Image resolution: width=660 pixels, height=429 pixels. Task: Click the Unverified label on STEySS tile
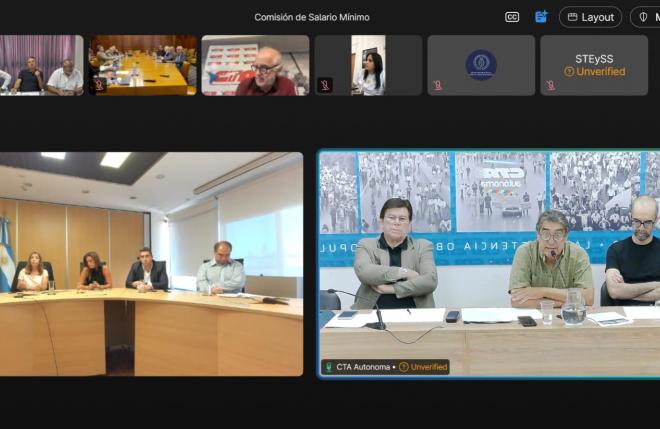tap(601, 72)
